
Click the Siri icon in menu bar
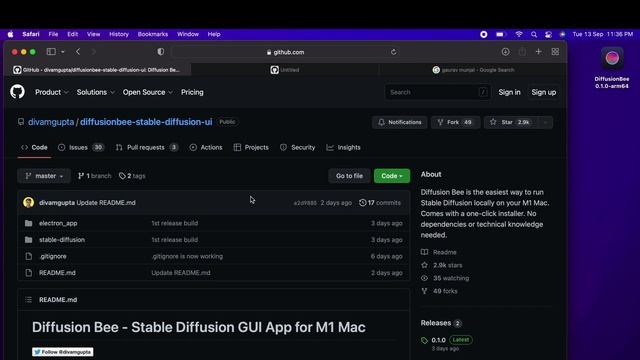pyautogui.click(x=562, y=34)
